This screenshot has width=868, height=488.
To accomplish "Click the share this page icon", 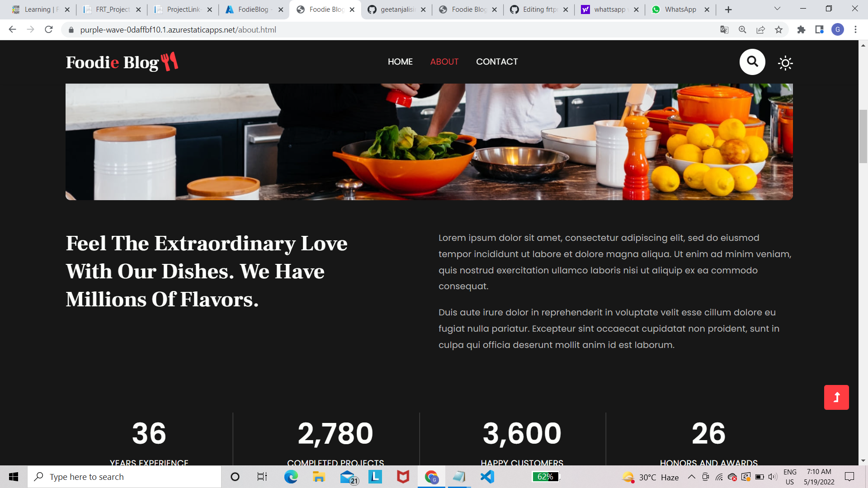I will (x=760, y=30).
